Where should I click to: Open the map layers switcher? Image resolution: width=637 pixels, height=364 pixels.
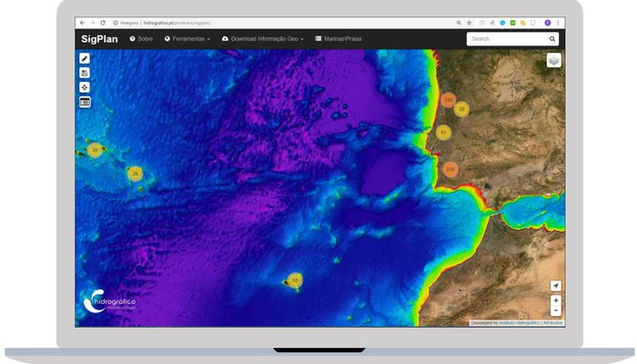(x=553, y=60)
